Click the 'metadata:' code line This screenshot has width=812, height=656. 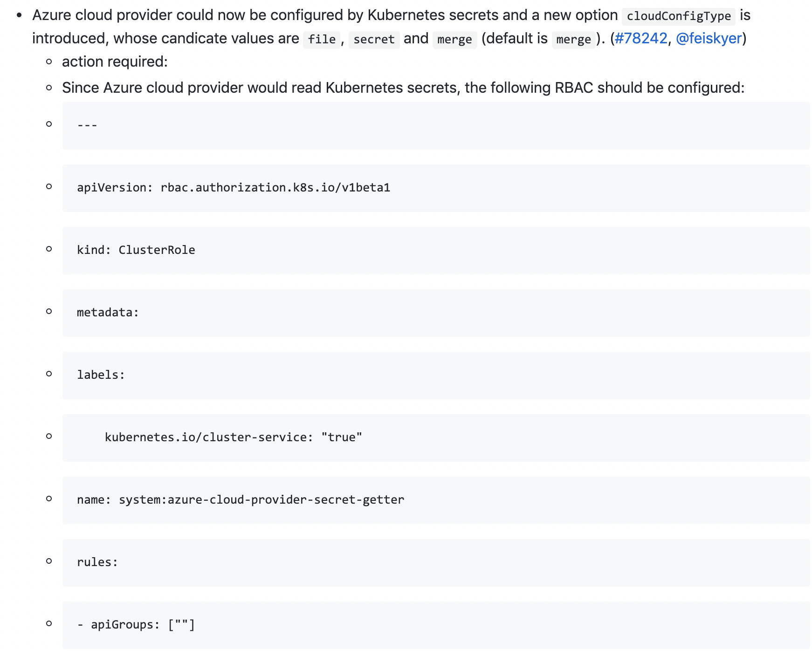[x=436, y=313]
